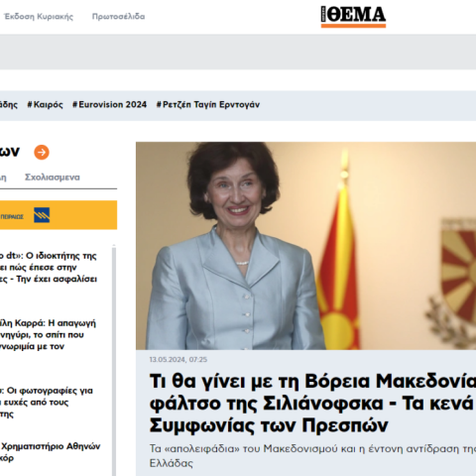Select the #Eurovision 2024 hashtag
Viewport: 476px width, 476px height.
[109, 104]
